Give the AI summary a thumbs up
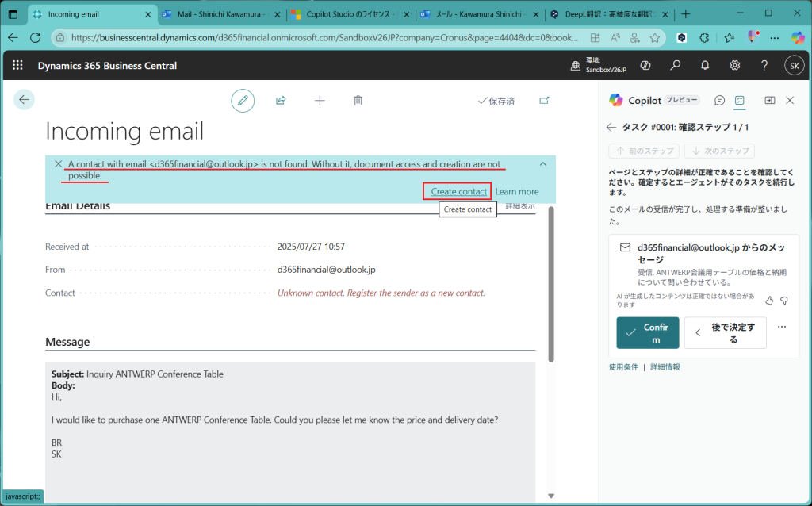Screen dimensions: 812x506 coord(769,301)
